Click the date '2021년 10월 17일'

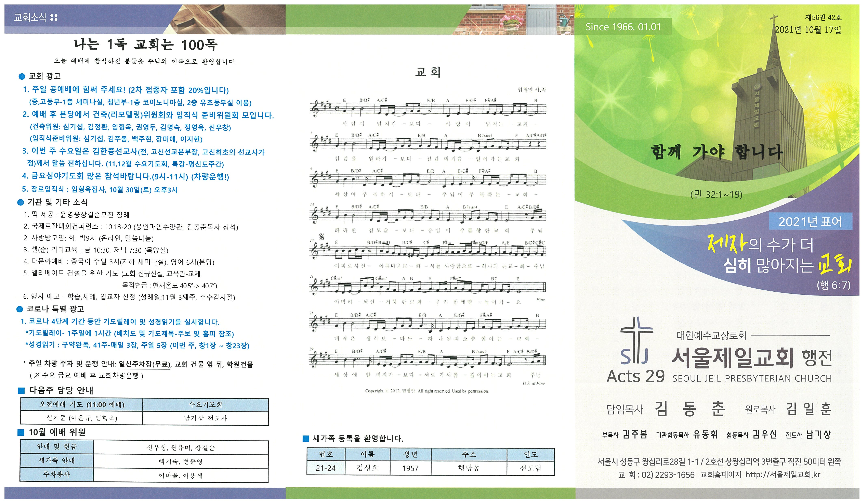(808, 30)
